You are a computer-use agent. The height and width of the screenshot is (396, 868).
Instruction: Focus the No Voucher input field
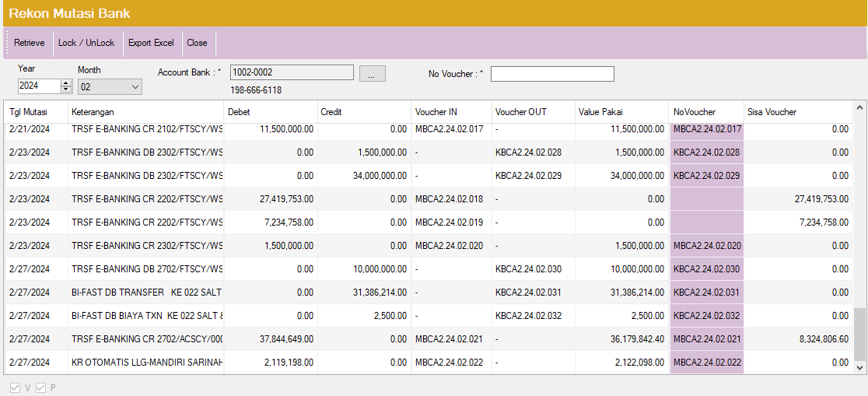(552, 74)
